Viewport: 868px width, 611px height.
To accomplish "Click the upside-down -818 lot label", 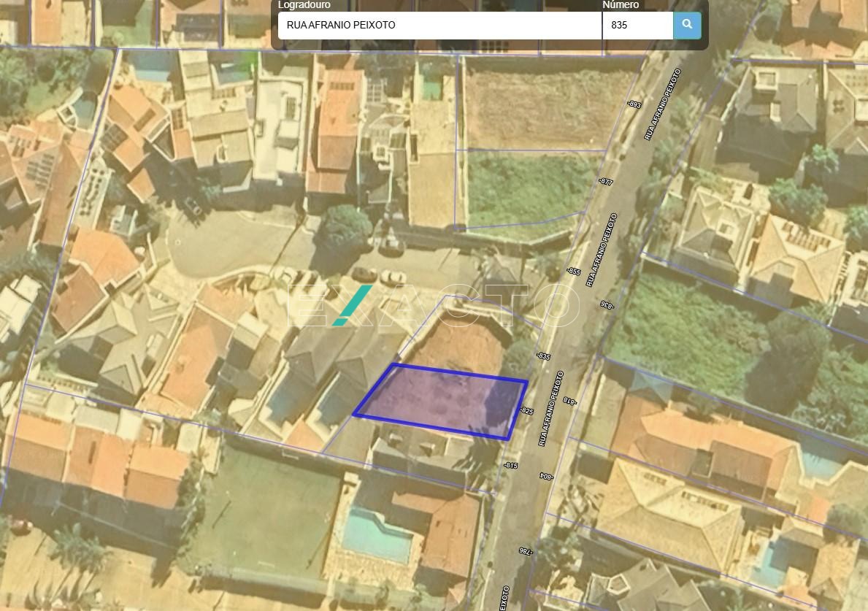I will (570, 401).
